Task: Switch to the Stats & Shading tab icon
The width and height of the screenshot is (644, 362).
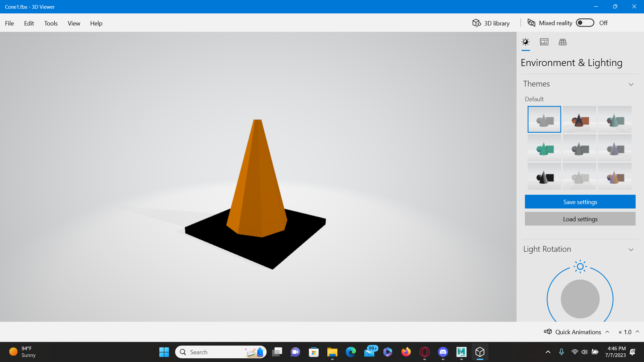Action: point(544,42)
